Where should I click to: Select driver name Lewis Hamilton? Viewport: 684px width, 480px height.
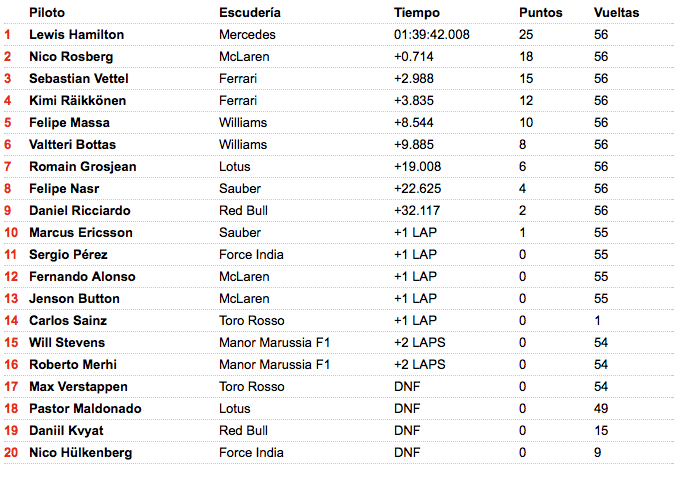click(76, 34)
